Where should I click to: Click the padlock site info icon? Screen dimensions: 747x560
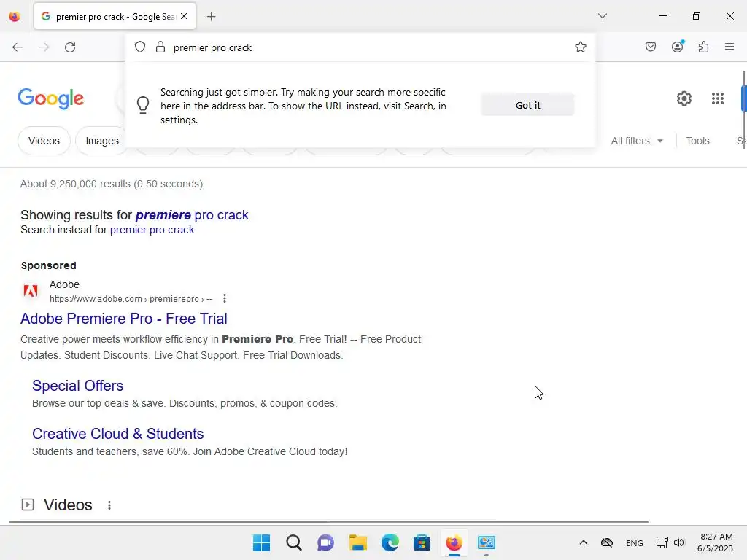click(x=160, y=47)
